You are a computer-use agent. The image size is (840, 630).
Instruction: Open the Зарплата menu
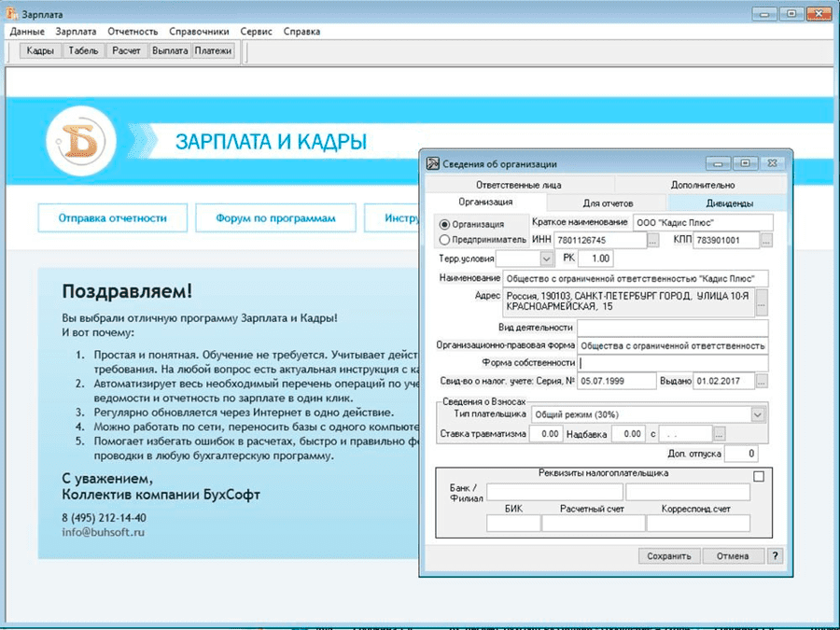[77, 32]
